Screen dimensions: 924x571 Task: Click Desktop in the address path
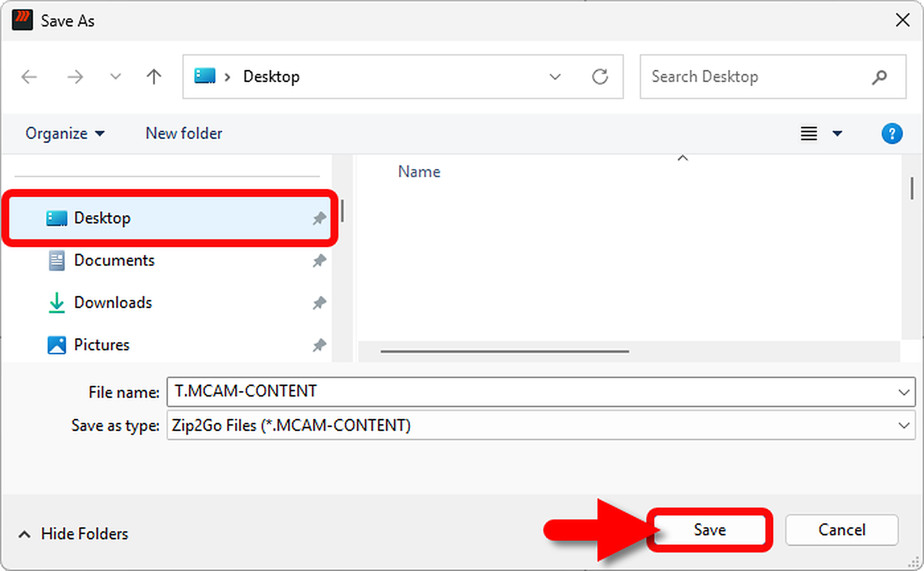[271, 77]
